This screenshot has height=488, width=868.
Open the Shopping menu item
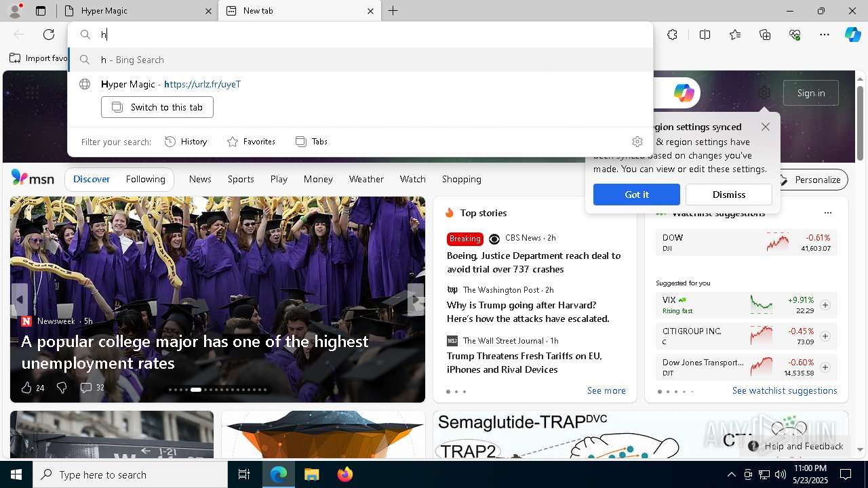(x=462, y=179)
